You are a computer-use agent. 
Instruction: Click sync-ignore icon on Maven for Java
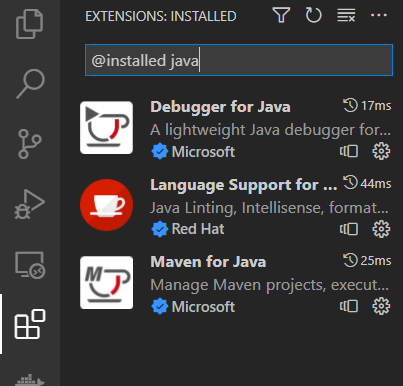[349, 306]
